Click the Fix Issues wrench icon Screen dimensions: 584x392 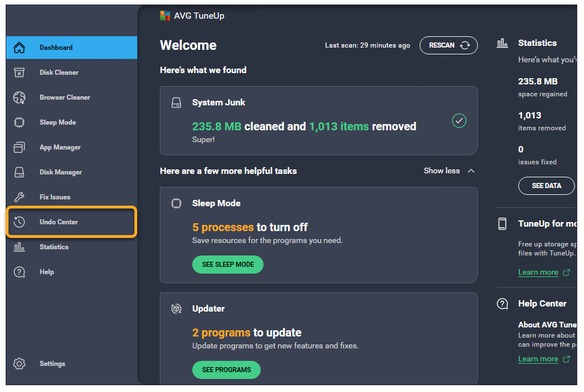click(x=19, y=197)
